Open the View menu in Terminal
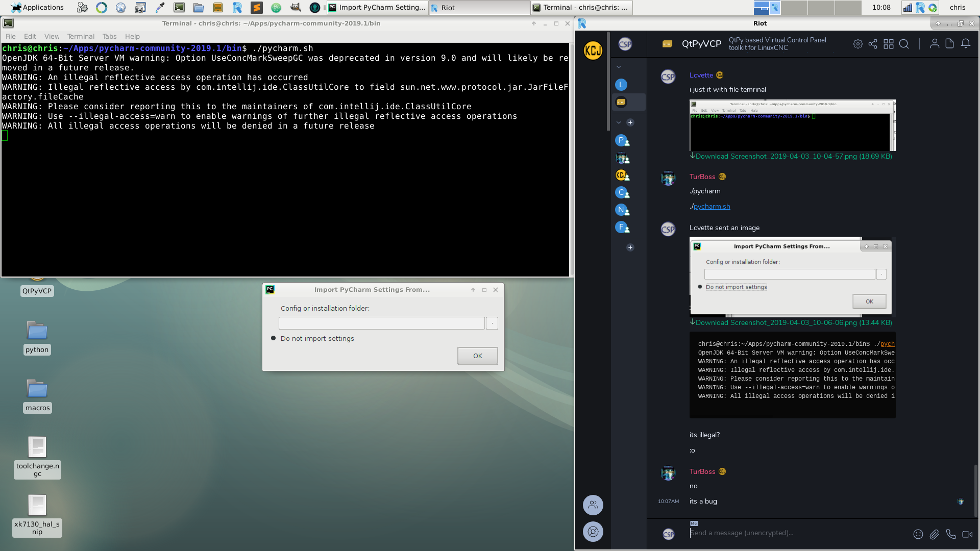Screen dimensions: 980x551 coord(52,36)
